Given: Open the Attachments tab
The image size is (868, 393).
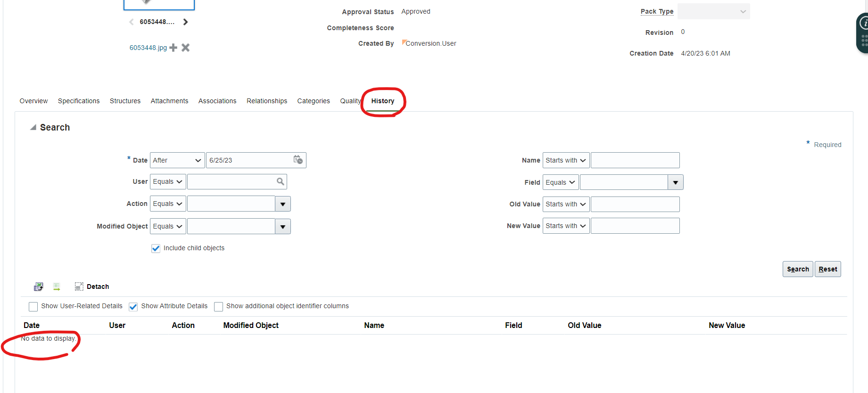Looking at the screenshot, I should [x=169, y=101].
